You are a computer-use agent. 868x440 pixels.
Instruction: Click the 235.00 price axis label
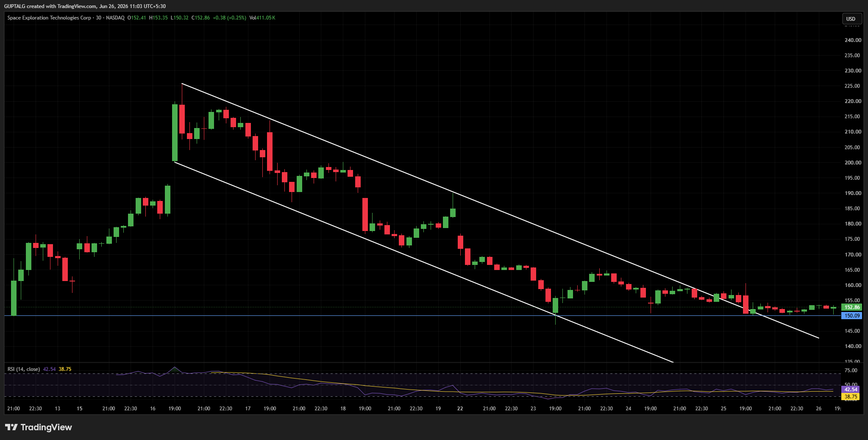[853, 56]
